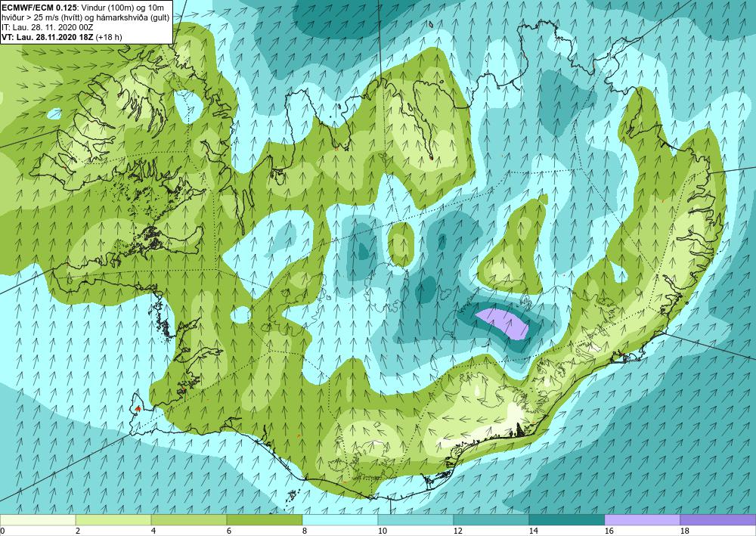Screen dimensions: 756x536
Task: Click the olive green 6–8 legend swatch
Action: click(x=265, y=520)
